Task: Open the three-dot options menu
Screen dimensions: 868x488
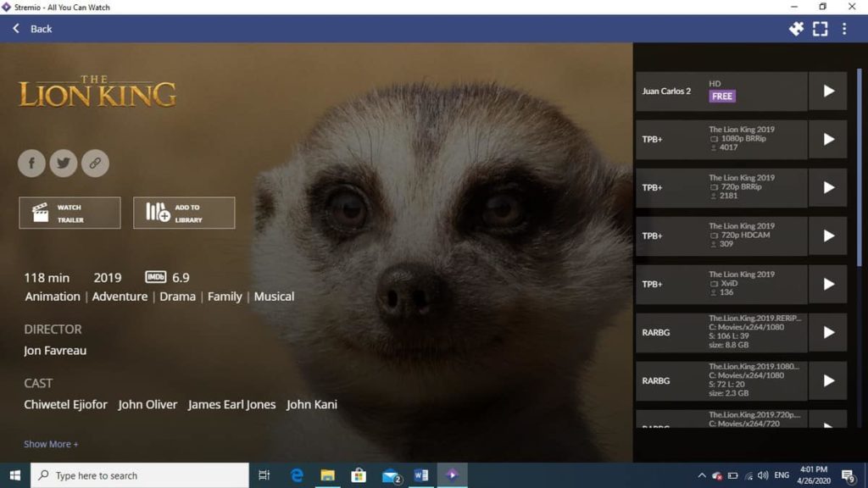Action: coord(844,29)
